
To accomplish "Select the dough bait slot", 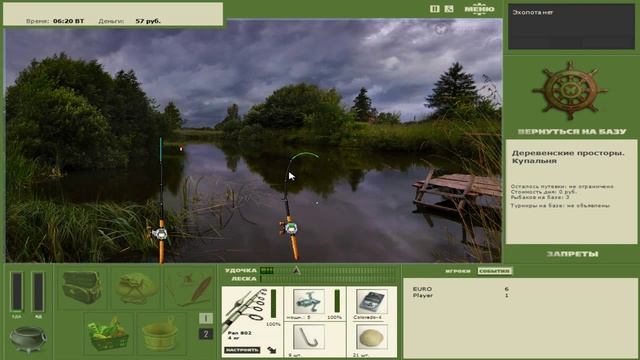I will [371, 337].
